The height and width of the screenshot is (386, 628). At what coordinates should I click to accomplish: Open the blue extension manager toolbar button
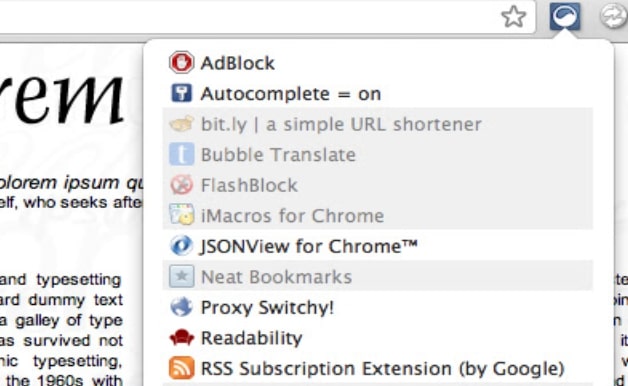tap(565, 16)
